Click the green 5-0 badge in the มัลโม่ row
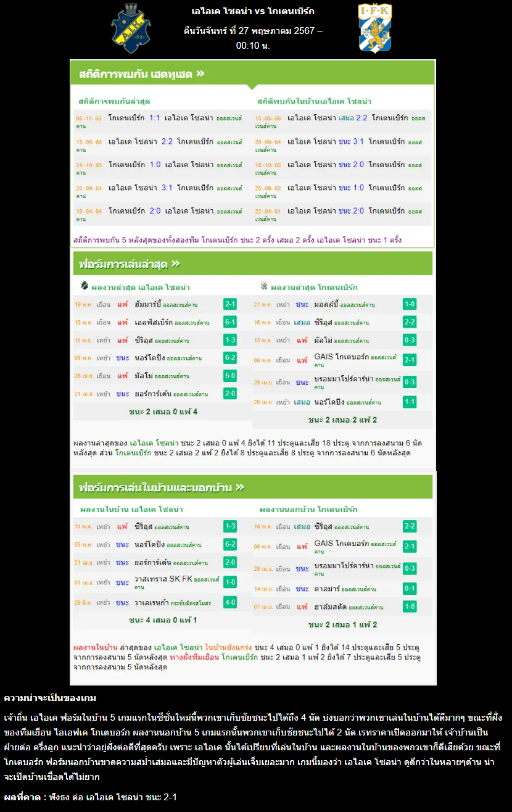The height and width of the screenshot is (812, 512). click(x=230, y=375)
